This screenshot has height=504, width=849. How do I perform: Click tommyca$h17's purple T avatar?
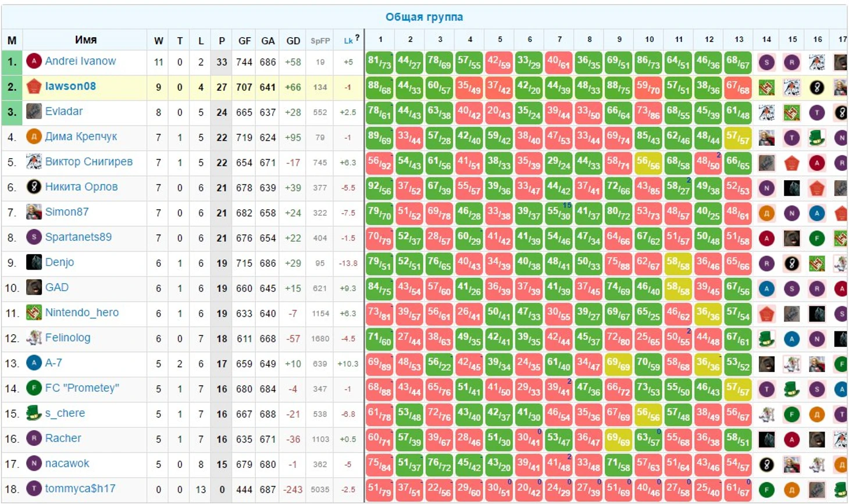[34, 489]
